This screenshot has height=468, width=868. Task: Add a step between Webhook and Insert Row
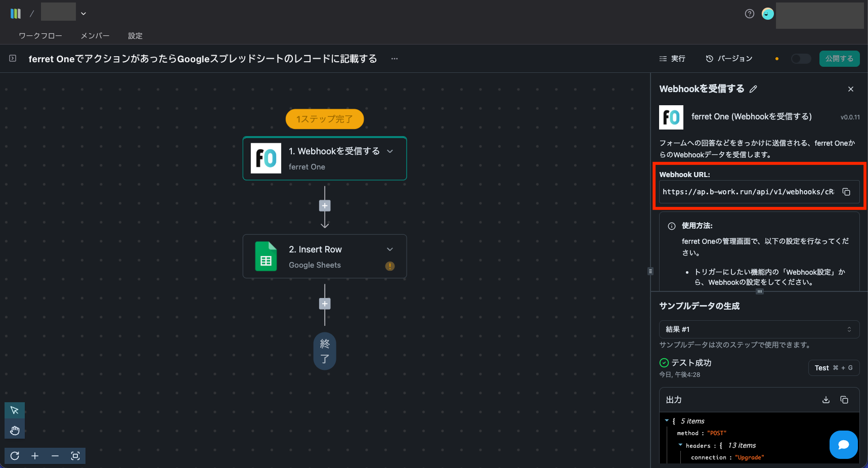point(325,205)
